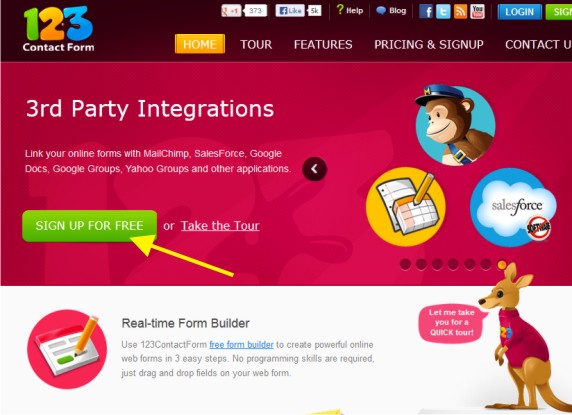Image resolution: width=572 pixels, height=415 pixels.
Task: Open the free form builder link
Action: coord(241,345)
